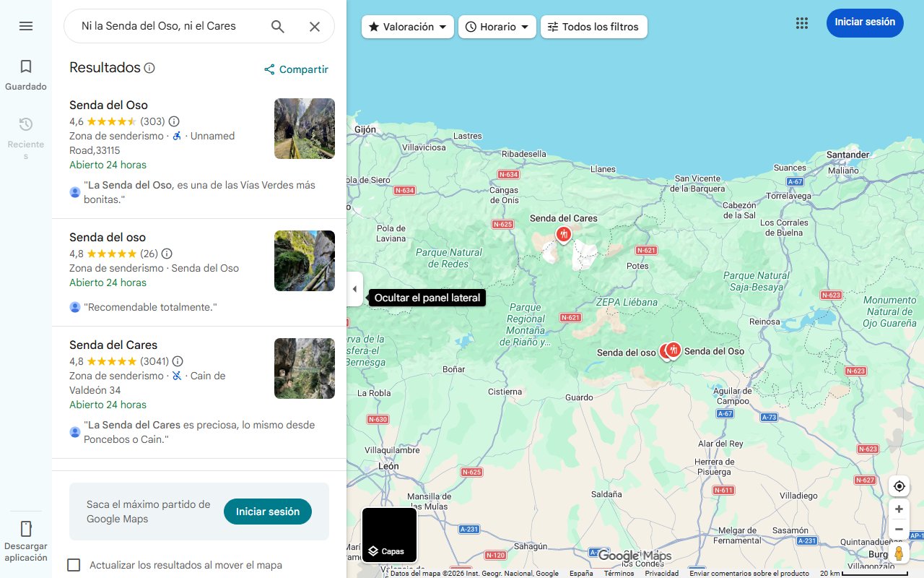Viewport: 924px width, 578px height.
Task: Click the search magnifier icon
Action: tap(278, 25)
